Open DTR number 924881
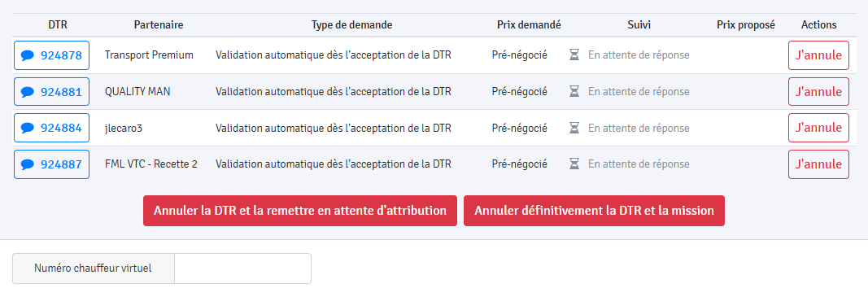The height and width of the screenshot is (297, 868). (x=51, y=92)
